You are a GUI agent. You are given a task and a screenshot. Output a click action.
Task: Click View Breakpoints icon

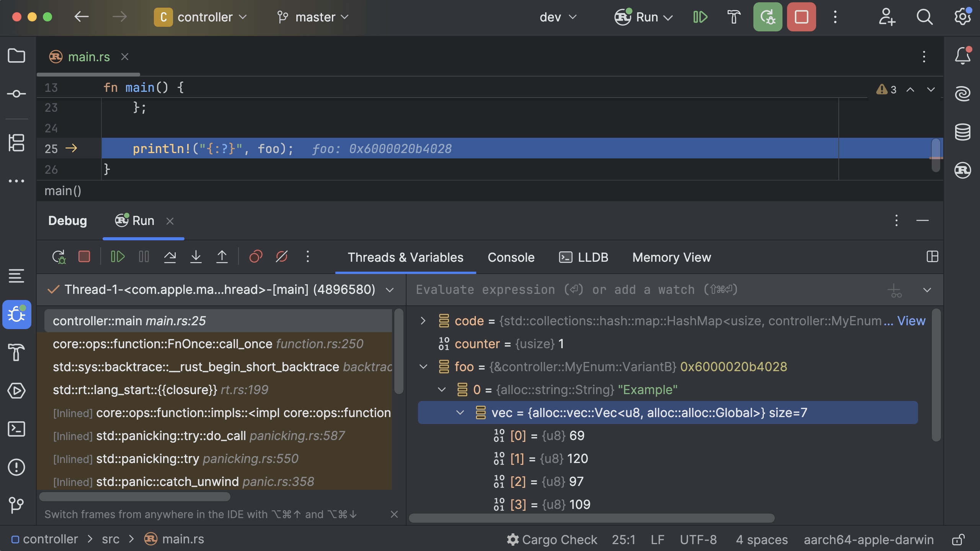(256, 257)
